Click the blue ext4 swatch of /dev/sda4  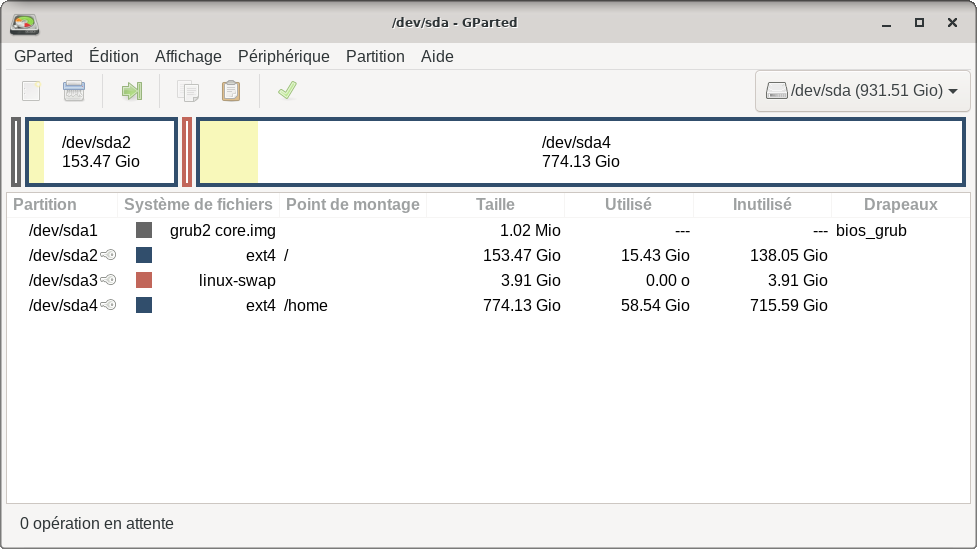[x=144, y=305]
